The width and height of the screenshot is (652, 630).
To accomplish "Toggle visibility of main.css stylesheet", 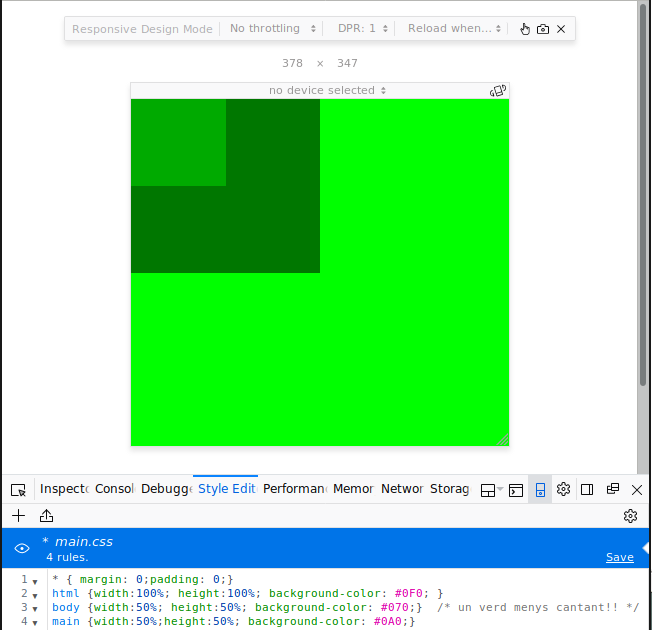I will click(22, 548).
